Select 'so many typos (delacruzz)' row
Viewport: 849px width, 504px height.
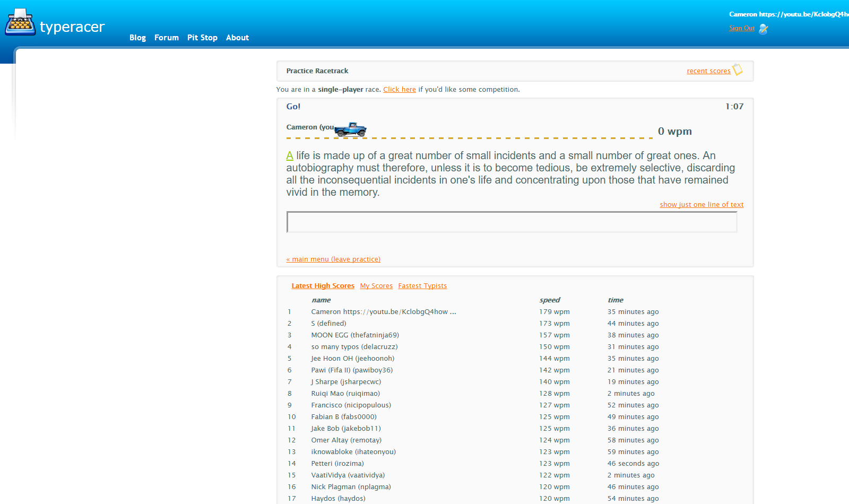[x=354, y=347]
